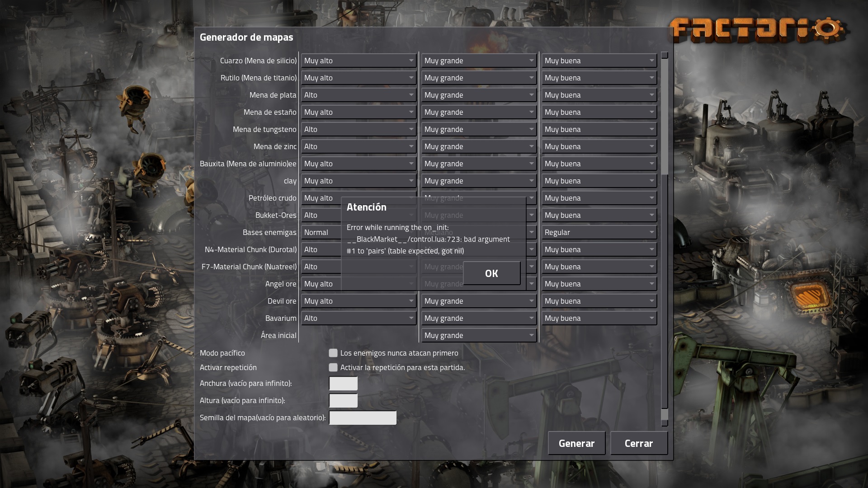This screenshot has width=868, height=488.
Task: Open Mena de plata size dropdown
Action: (x=479, y=95)
